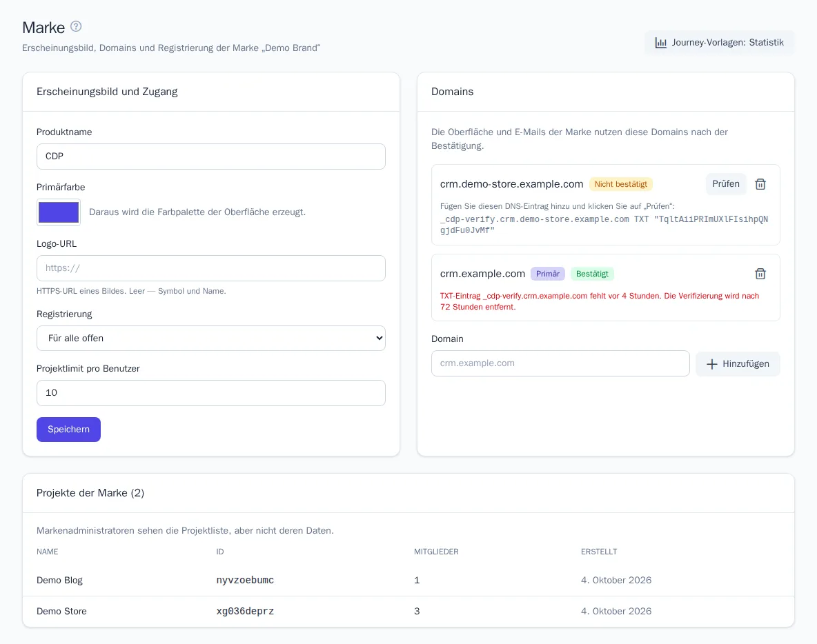Click the crm.demo-store.example.com domain name

pyautogui.click(x=511, y=184)
